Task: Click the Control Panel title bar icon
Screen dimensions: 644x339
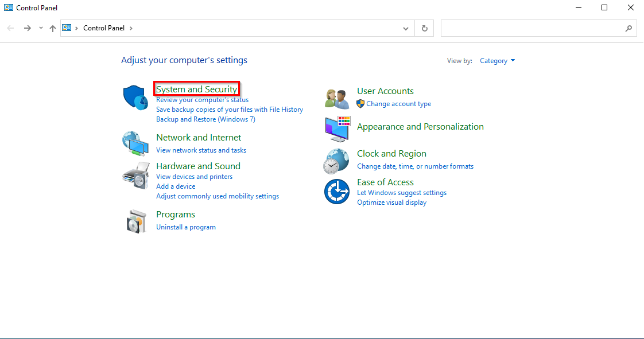Action: [x=8, y=7]
